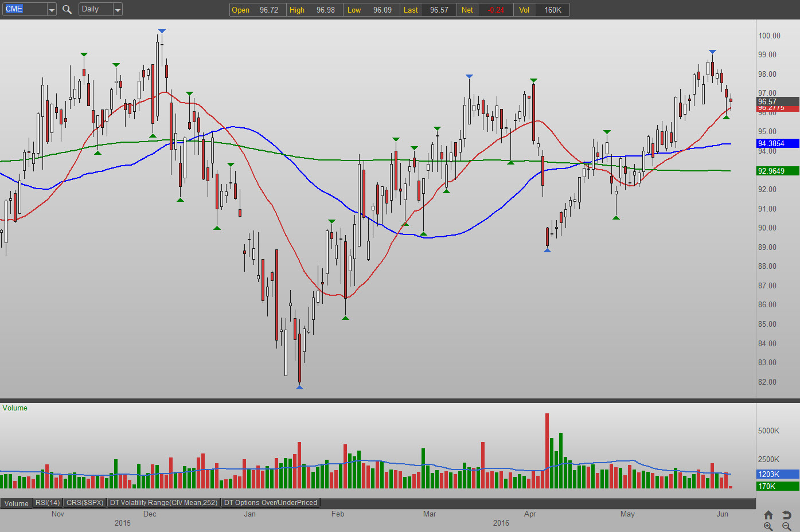Click the green 92.9649 moving average label

coord(778,171)
